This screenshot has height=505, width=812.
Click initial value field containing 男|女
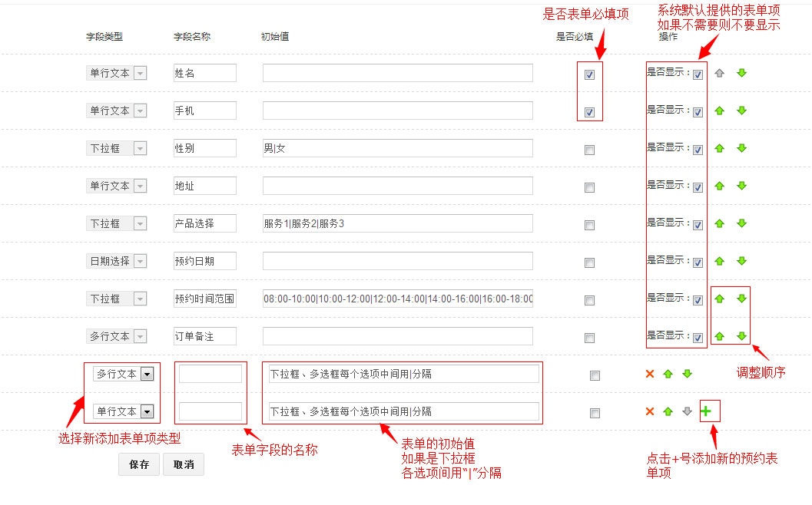pyautogui.click(x=398, y=148)
